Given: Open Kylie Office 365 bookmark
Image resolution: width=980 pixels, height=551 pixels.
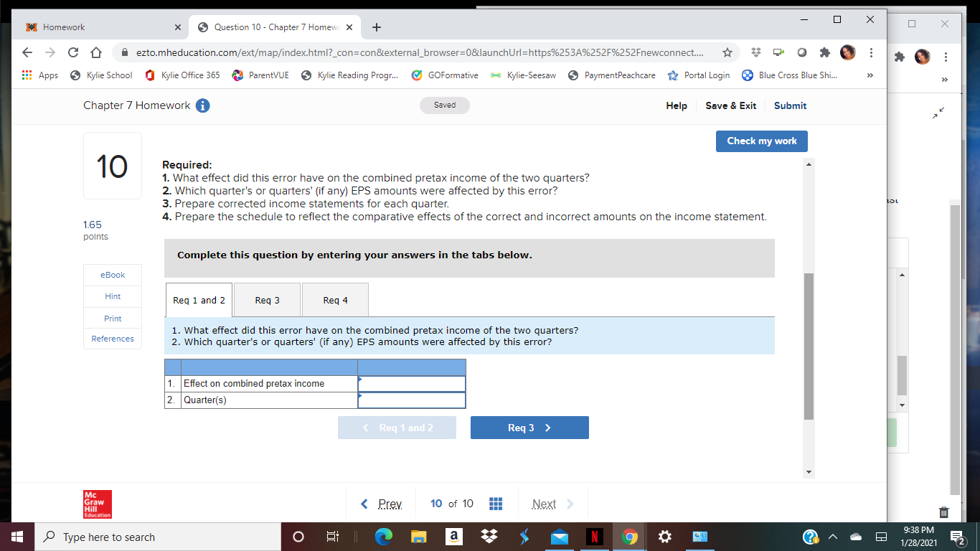Looking at the screenshot, I should [x=182, y=75].
